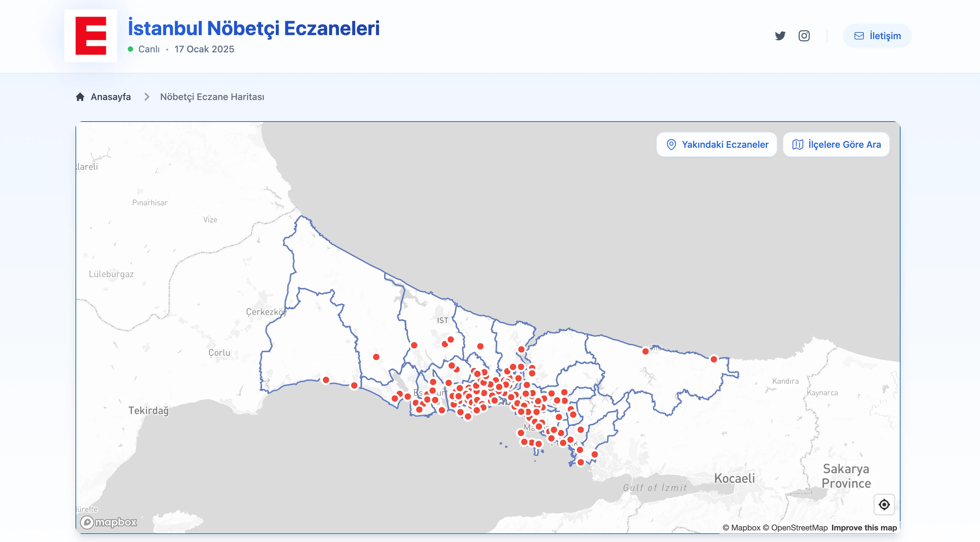The height and width of the screenshot is (542, 980).
Task: Open the Twitter icon in the header
Action: coord(781,36)
